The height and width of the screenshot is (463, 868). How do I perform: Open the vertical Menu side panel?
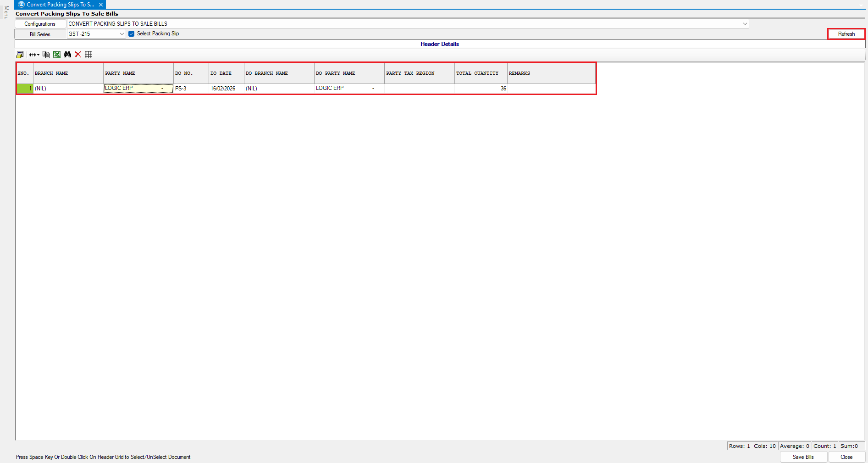click(x=6, y=12)
